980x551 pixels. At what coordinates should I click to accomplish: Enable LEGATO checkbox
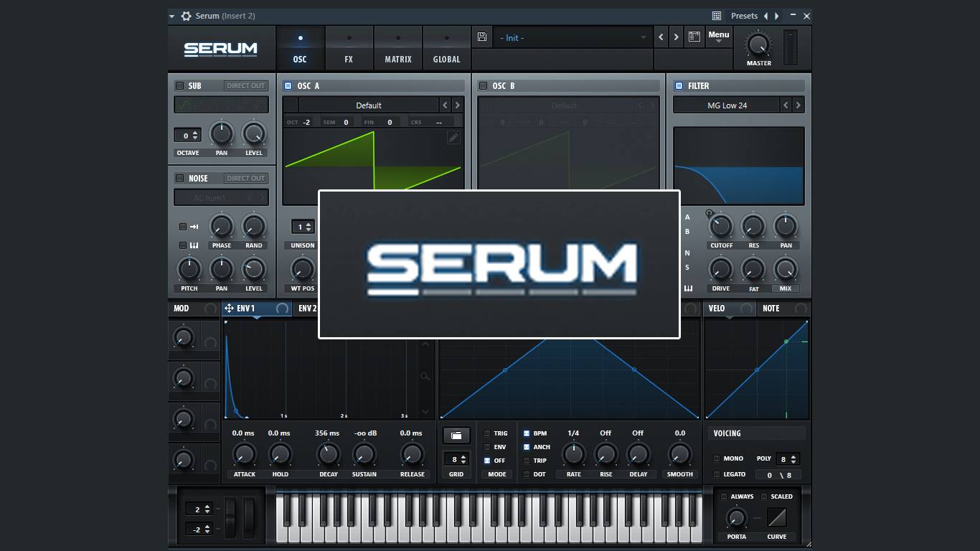[x=716, y=474]
